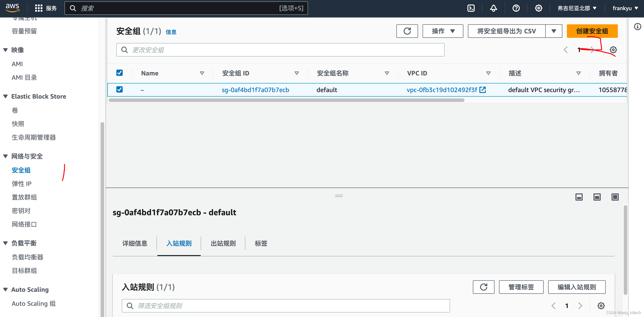Collapse the 网络与安全 sidebar section
Screen dimensions: 644x317
pyautogui.click(x=5, y=156)
